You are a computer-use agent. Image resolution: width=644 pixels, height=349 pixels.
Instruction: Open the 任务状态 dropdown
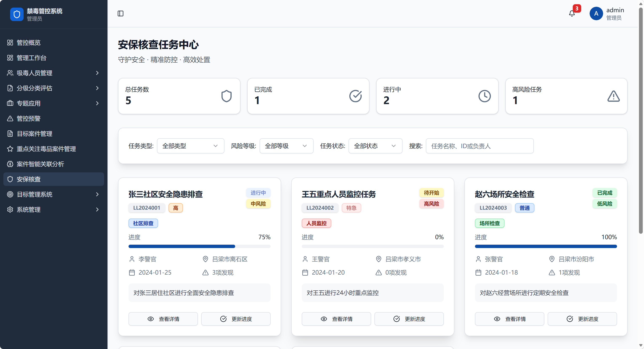(375, 146)
